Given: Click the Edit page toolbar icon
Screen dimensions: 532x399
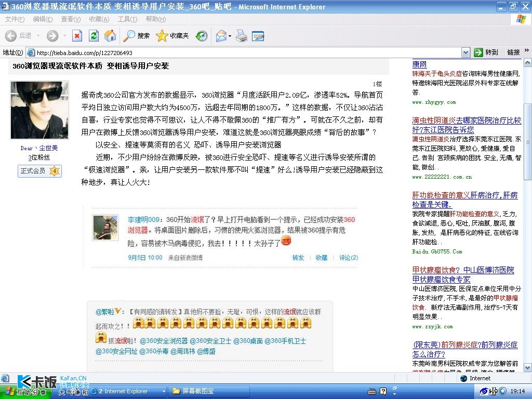Looking at the screenshot, I should tap(258, 36).
